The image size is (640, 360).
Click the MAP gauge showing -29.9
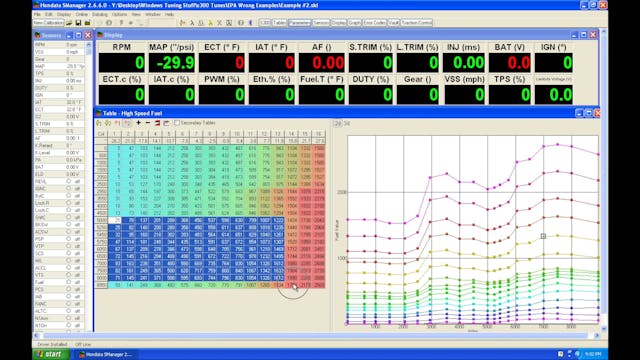pyautogui.click(x=172, y=63)
